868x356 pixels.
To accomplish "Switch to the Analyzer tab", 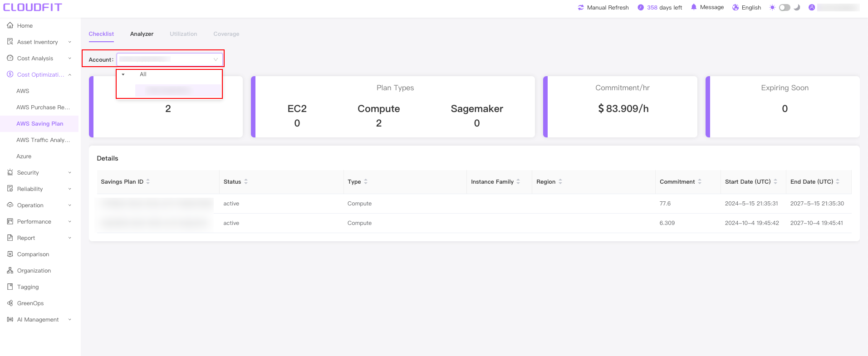I will tap(142, 34).
